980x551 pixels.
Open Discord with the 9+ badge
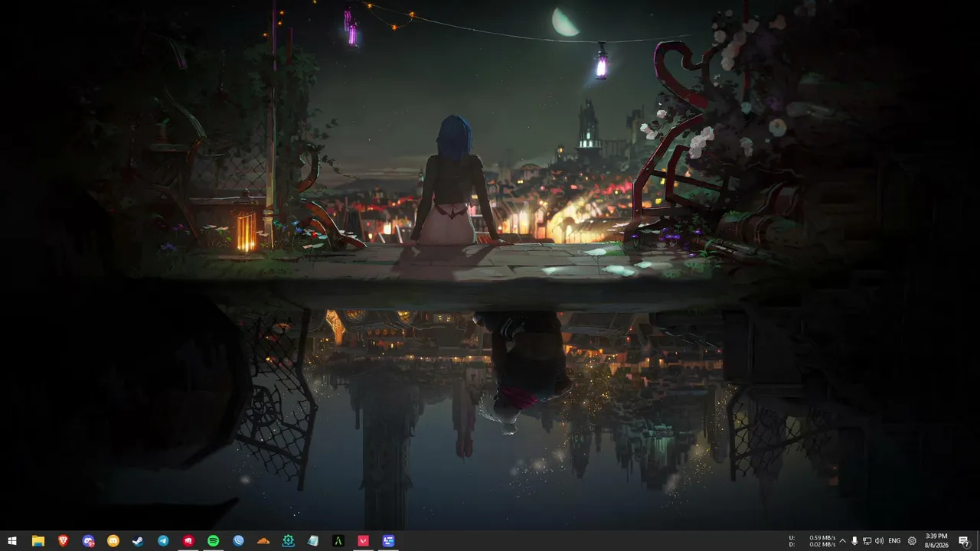(88, 541)
